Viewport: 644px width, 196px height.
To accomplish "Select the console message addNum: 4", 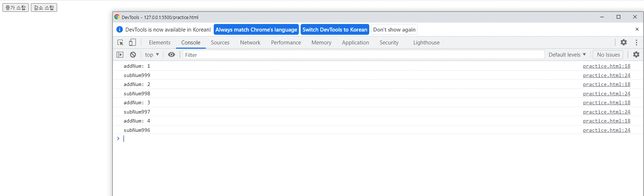I will point(137,121).
